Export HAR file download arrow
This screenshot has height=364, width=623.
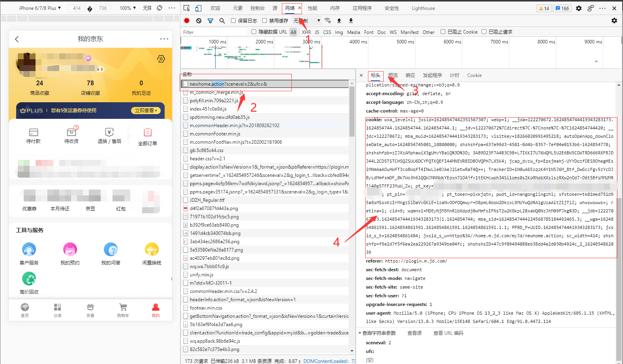tap(351, 21)
